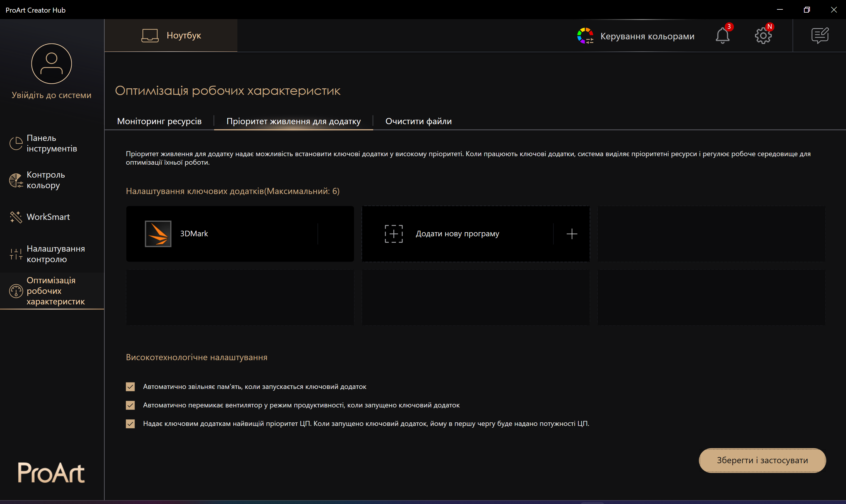
Task: Select the Ноутбук device tab
Action: 171,35
